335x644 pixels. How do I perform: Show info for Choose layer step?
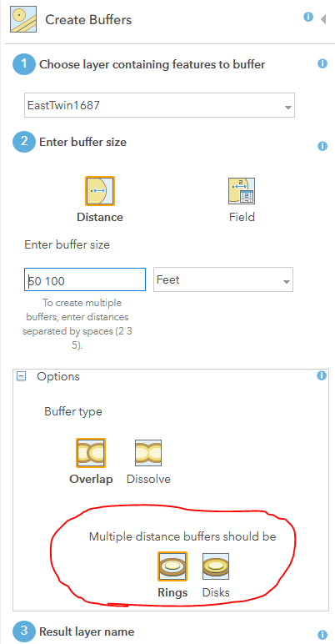[x=322, y=63]
